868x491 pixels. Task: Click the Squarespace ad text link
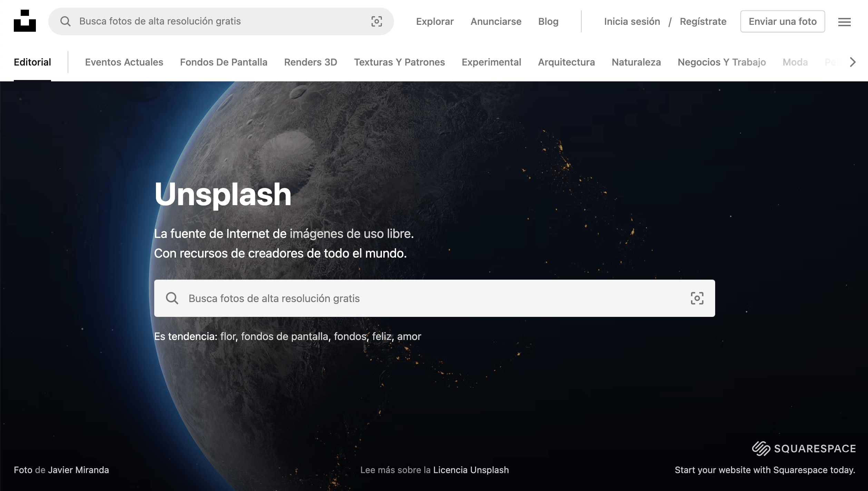pos(765,470)
